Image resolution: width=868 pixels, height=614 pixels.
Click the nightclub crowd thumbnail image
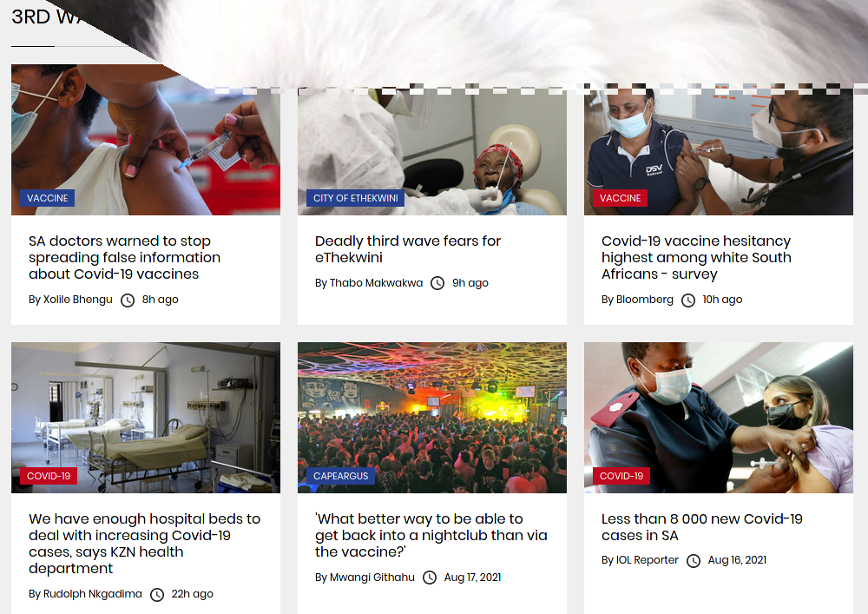(432, 418)
